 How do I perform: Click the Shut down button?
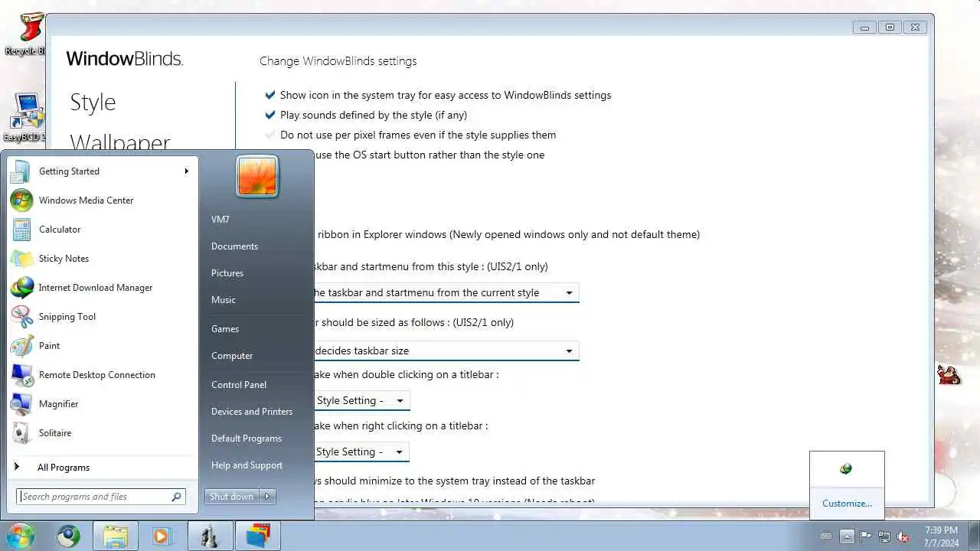232,497
